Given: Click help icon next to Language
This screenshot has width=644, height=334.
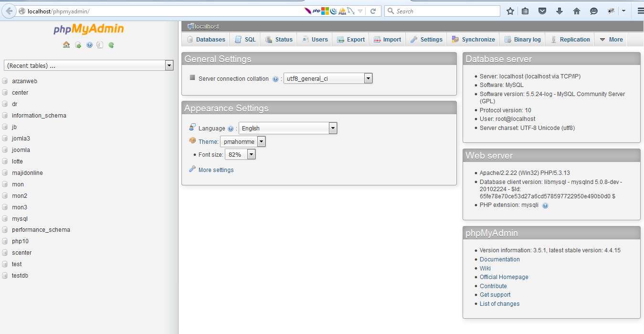Looking at the screenshot, I should click(231, 129).
